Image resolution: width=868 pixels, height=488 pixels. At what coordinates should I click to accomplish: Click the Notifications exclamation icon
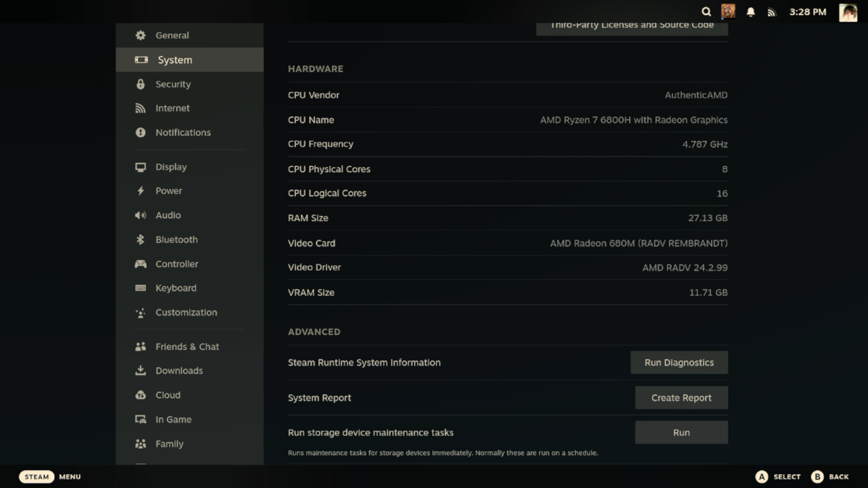(x=141, y=132)
